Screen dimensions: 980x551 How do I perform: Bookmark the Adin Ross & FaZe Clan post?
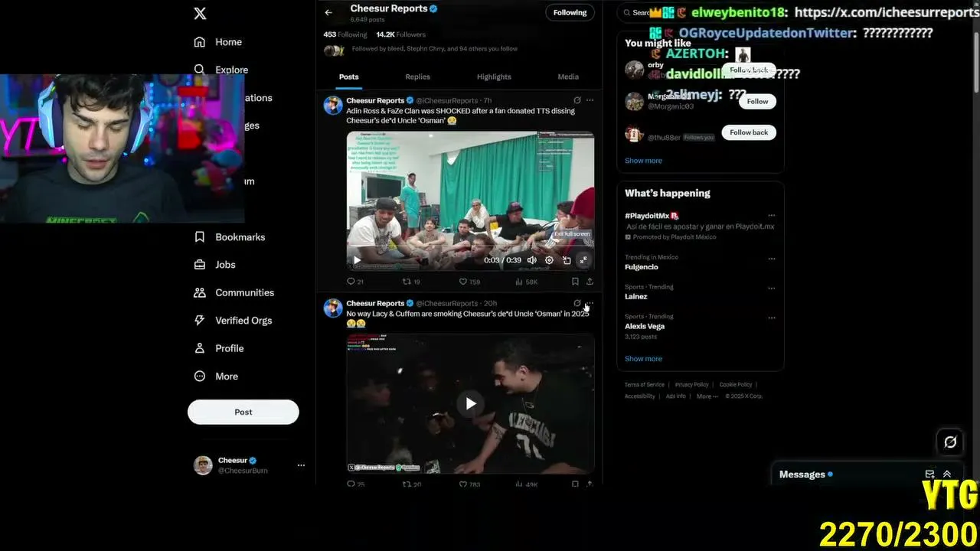[575, 282]
